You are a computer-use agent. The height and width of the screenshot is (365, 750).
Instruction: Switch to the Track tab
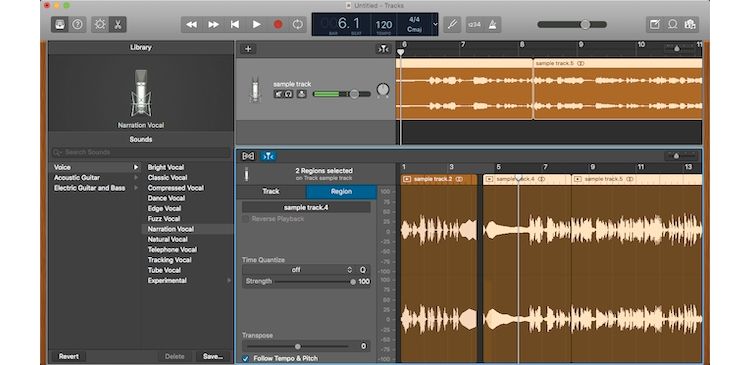[271, 191]
